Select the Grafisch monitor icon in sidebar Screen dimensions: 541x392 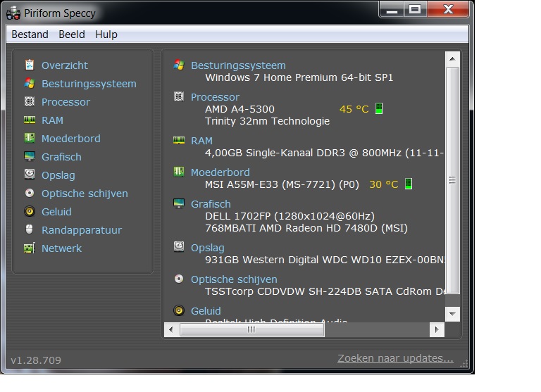pyautogui.click(x=30, y=156)
